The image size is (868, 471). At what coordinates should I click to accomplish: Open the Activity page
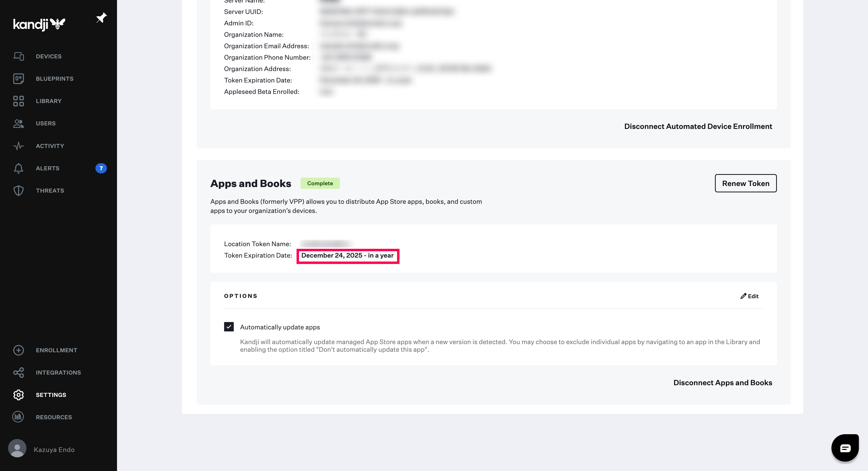tap(50, 146)
